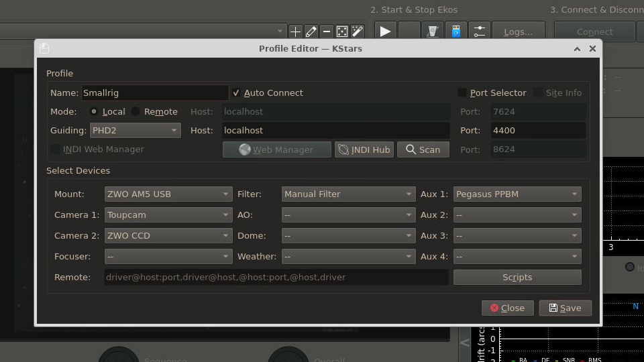Open the AO dropdown
The height and width of the screenshot is (362, 644).
click(x=348, y=215)
